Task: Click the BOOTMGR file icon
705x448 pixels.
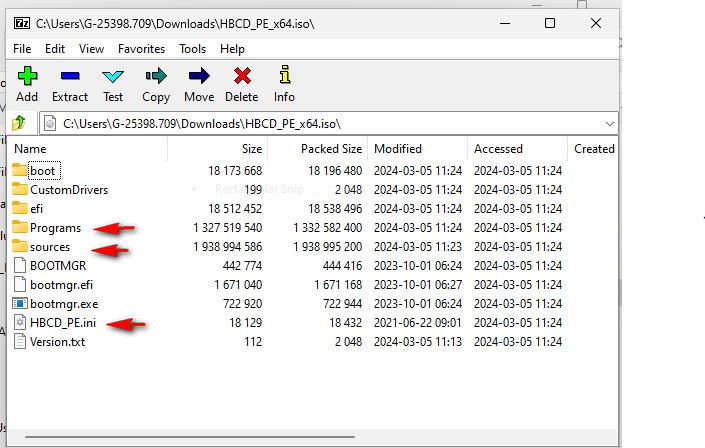Action: click(x=20, y=265)
